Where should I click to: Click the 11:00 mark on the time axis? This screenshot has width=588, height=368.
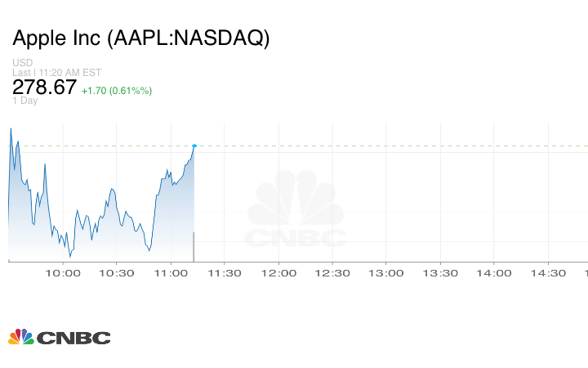(x=170, y=273)
